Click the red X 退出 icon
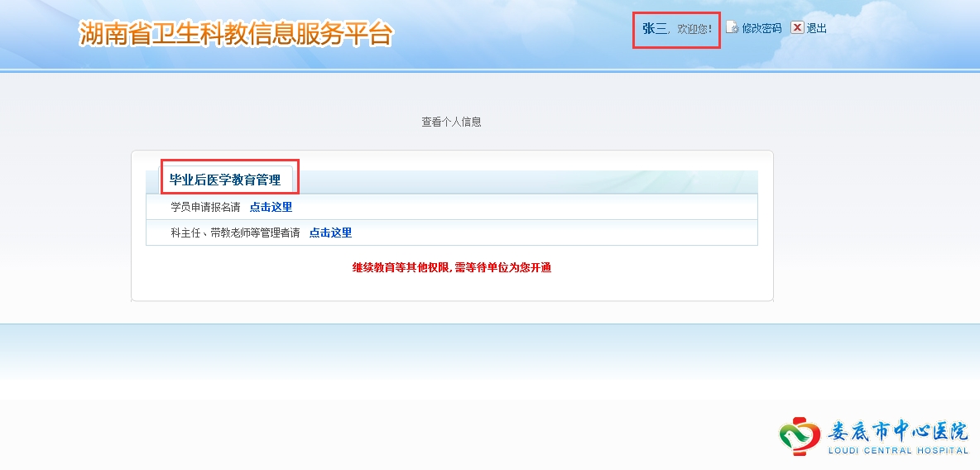 (797, 28)
